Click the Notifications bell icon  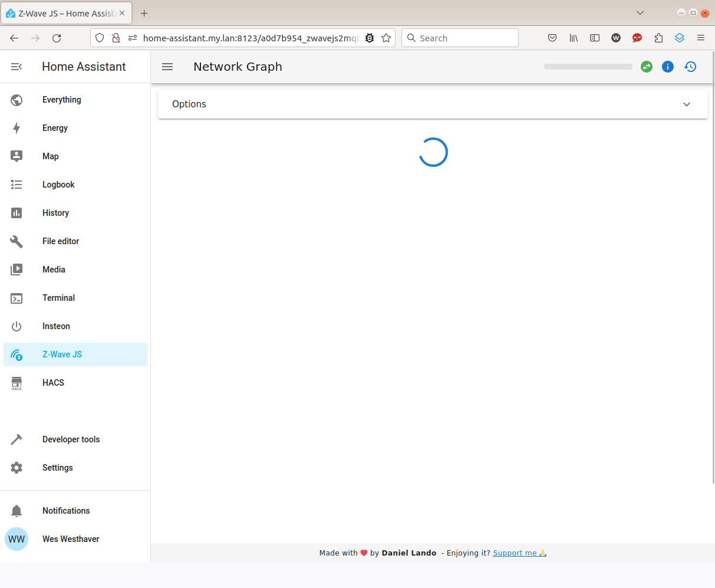[17, 511]
